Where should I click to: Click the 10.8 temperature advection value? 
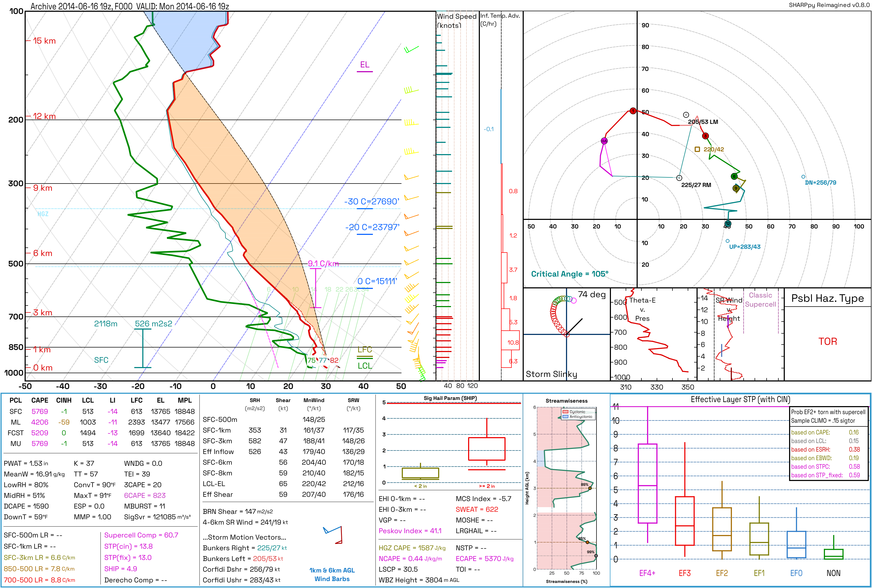[x=513, y=342]
